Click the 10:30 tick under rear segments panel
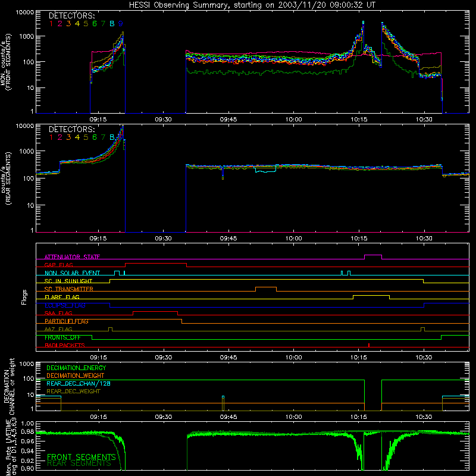The image size is (476, 476). click(x=424, y=239)
